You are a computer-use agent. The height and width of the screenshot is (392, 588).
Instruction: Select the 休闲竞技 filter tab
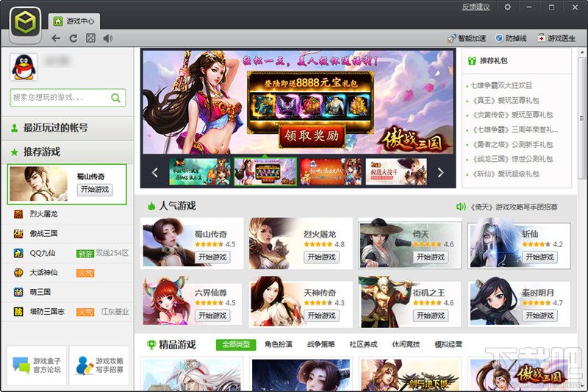coord(406,344)
